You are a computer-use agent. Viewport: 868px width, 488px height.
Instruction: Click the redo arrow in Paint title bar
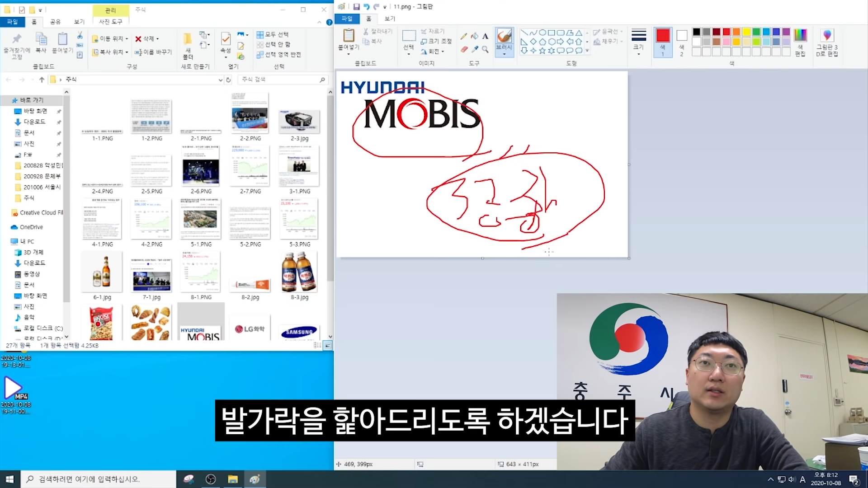[376, 7]
